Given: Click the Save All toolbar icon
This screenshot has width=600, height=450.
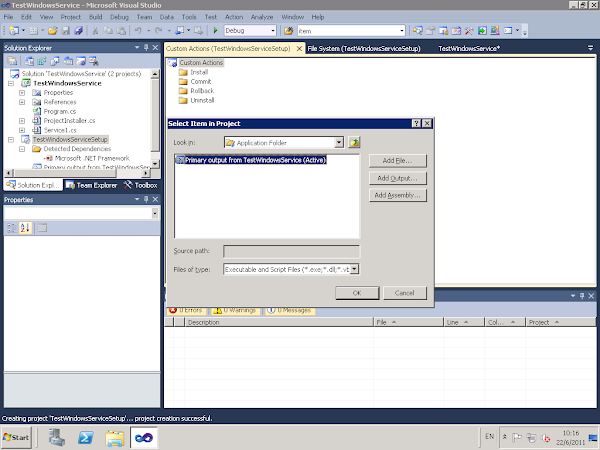Looking at the screenshot, I should 78,31.
